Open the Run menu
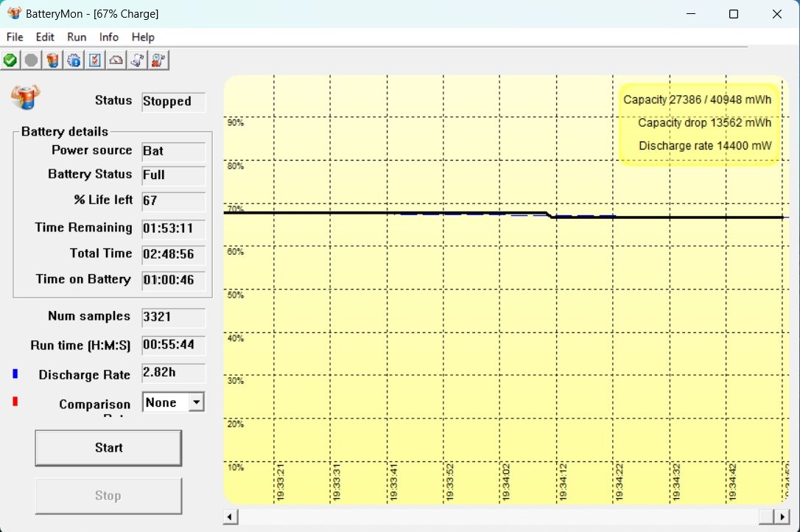 [x=77, y=38]
